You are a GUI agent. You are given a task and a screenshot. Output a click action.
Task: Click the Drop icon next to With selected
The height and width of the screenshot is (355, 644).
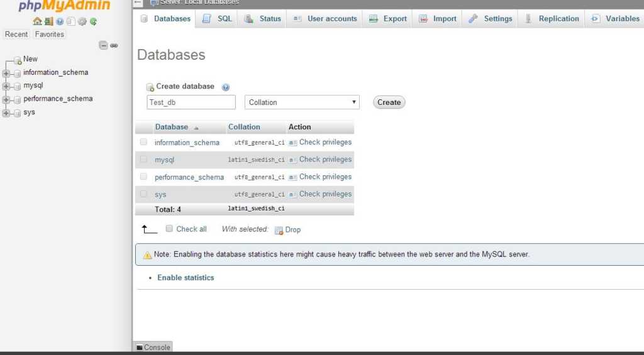[x=279, y=230]
